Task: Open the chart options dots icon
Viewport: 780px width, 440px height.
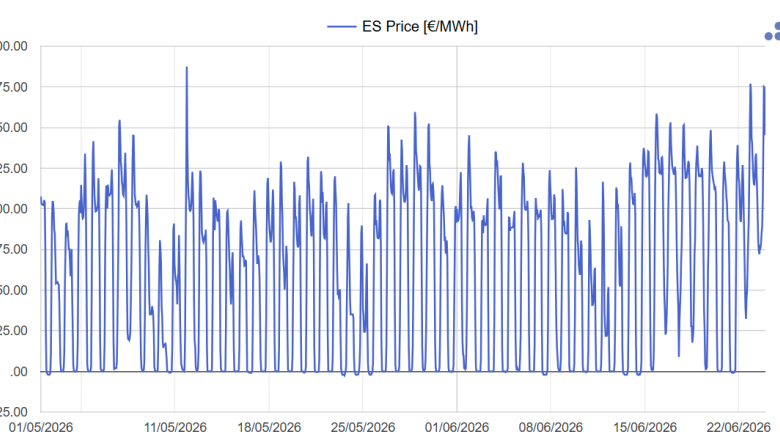Action: pos(773,31)
